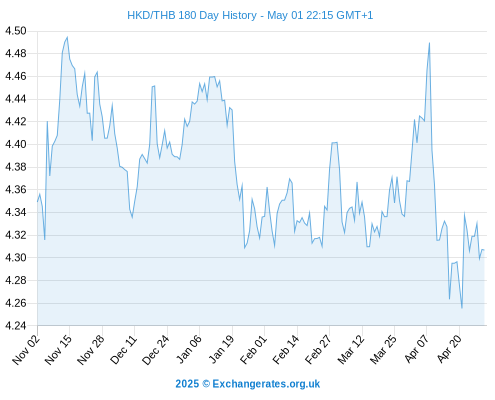Select the Feb 01 date label

click(253, 349)
